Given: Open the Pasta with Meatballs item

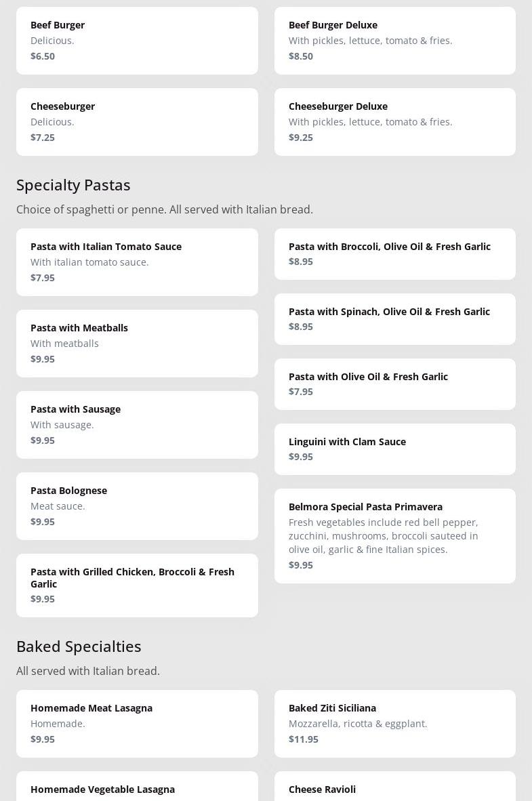Looking at the screenshot, I should [137, 344].
